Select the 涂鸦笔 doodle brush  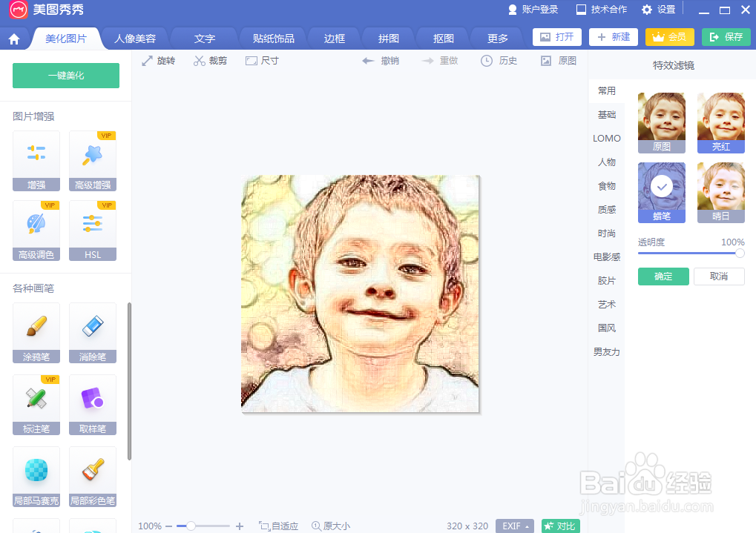pyautogui.click(x=36, y=333)
